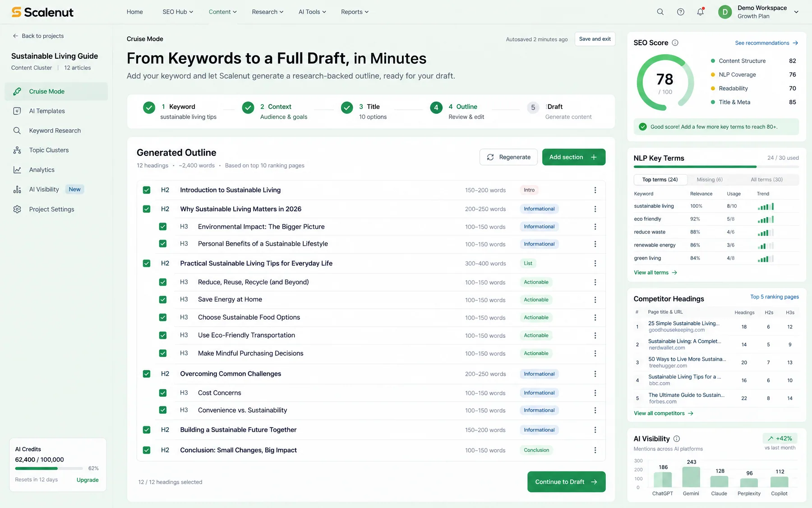The height and width of the screenshot is (508, 812).
Task: Click the Scalenut logo
Action: point(42,12)
